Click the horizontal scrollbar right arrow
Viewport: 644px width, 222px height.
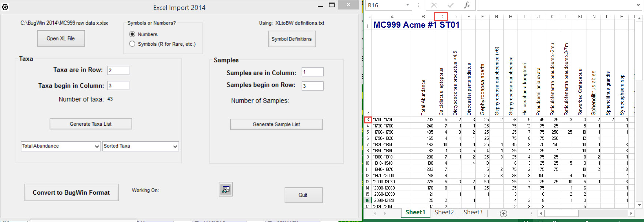point(631,213)
